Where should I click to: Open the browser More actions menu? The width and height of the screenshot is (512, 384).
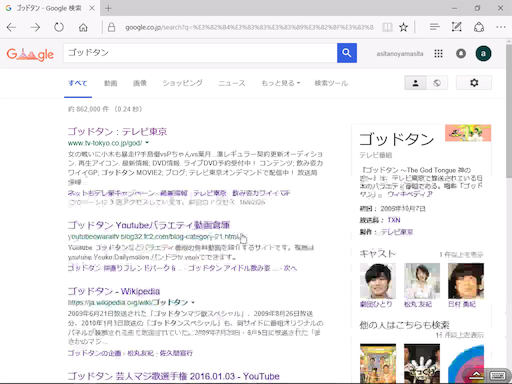click(x=501, y=27)
